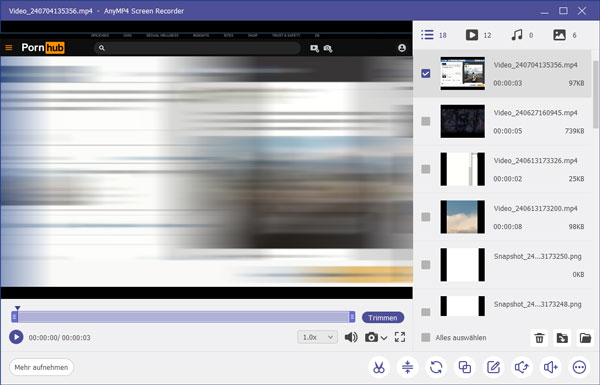This screenshot has width=600, height=385.
Task: Select Video_240613173200.mp4 thumbnail
Action: (x=462, y=217)
